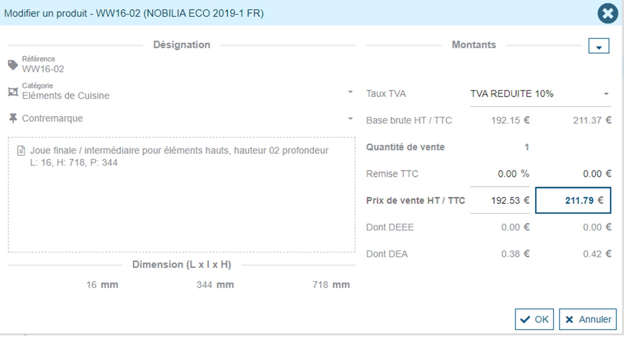Click the 344 mm dimension field
624x364 pixels.
(x=204, y=285)
